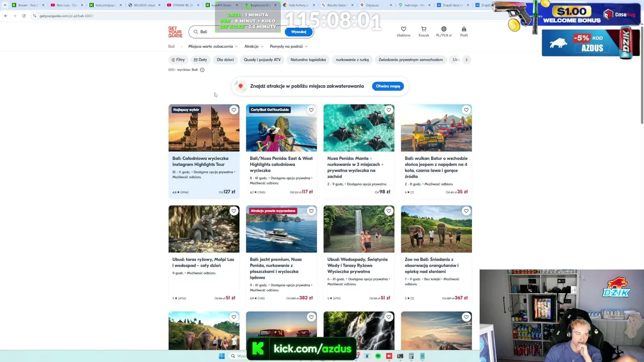Image resolution: width=644 pixels, height=362 pixels.
Task: Favorite the jacht premium Nusa Penida card
Action: (x=311, y=211)
